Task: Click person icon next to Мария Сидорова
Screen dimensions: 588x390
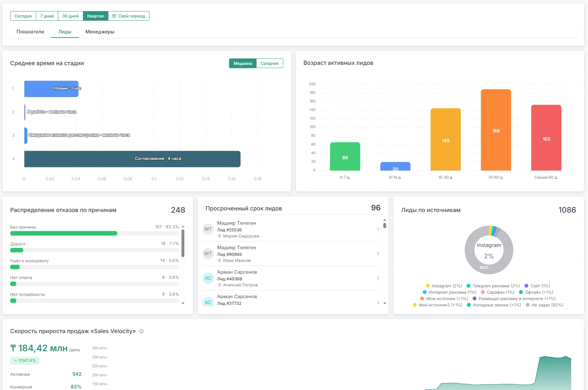Action: coord(219,236)
